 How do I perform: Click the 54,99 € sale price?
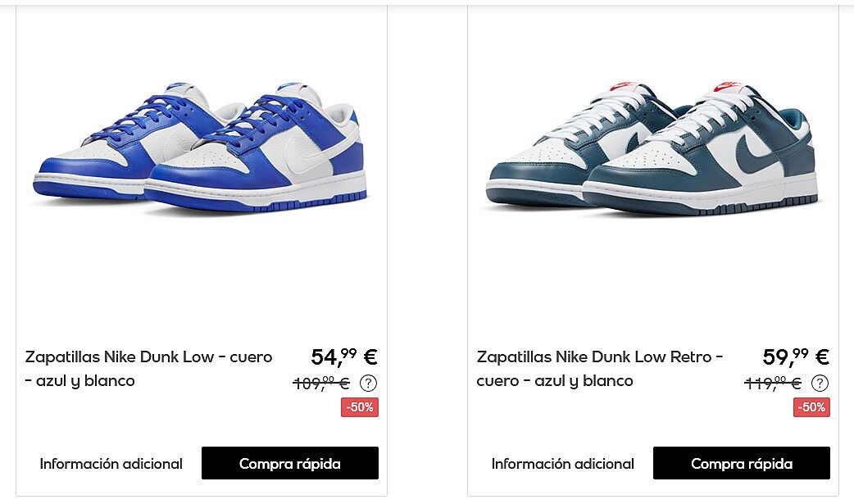click(x=344, y=356)
